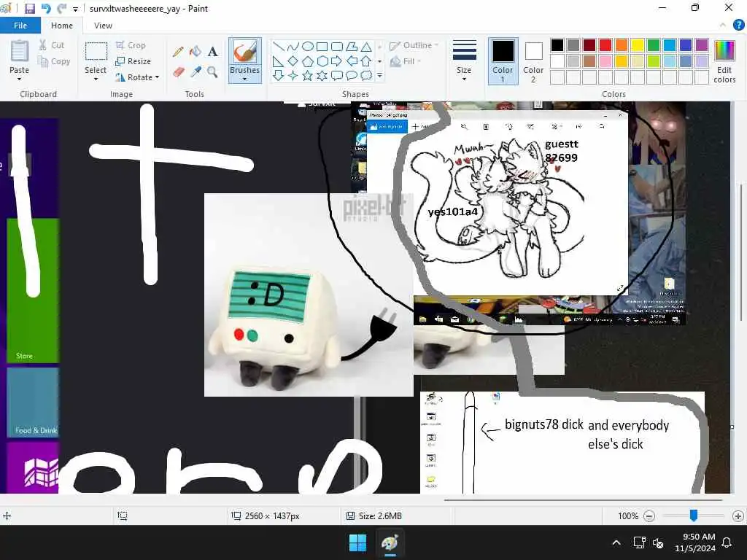
Task: Select the Eraser tool
Action: pyautogui.click(x=178, y=72)
